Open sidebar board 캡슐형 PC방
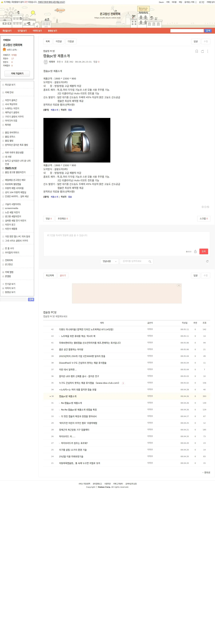 11,168
